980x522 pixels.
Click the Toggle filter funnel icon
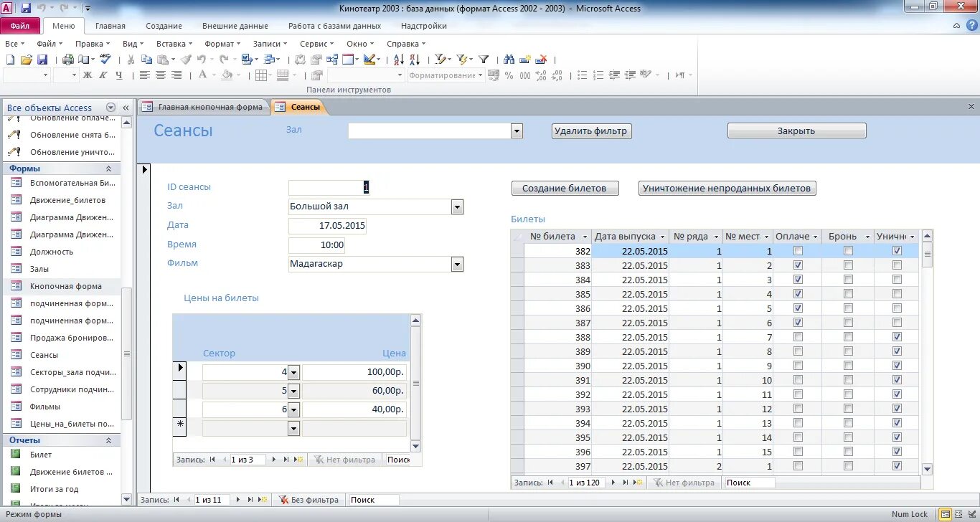coord(484,60)
